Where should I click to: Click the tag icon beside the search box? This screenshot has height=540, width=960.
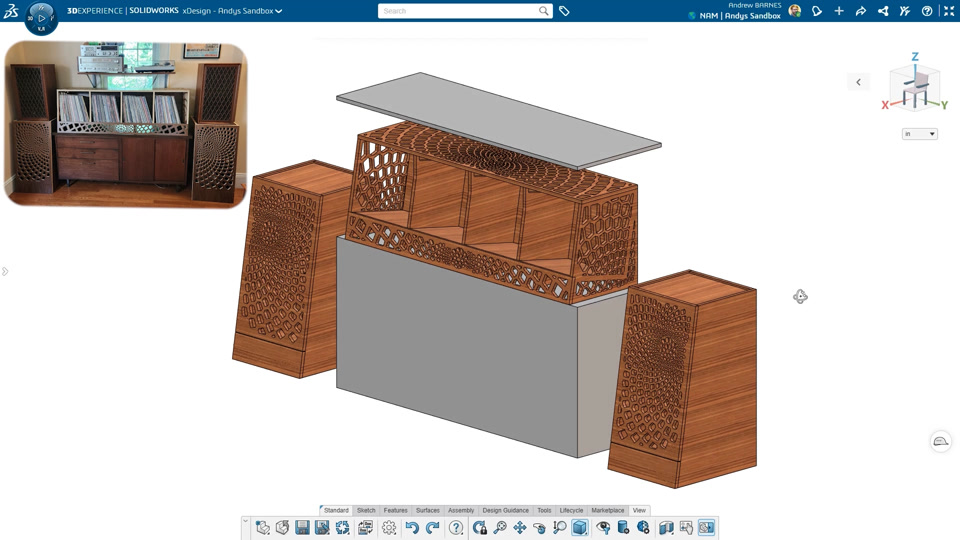coord(564,11)
